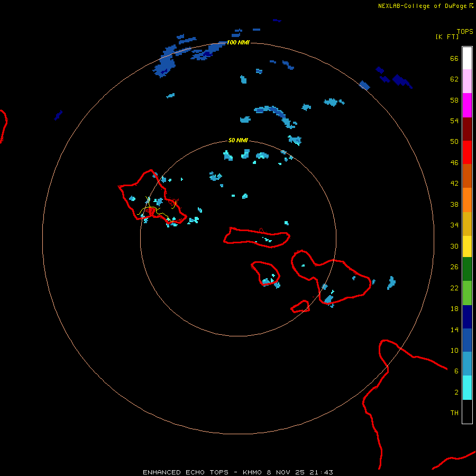Image resolution: width=476 pixels, height=476 pixels.
Task: Click the legend value "22"
Action: pos(454,288)
